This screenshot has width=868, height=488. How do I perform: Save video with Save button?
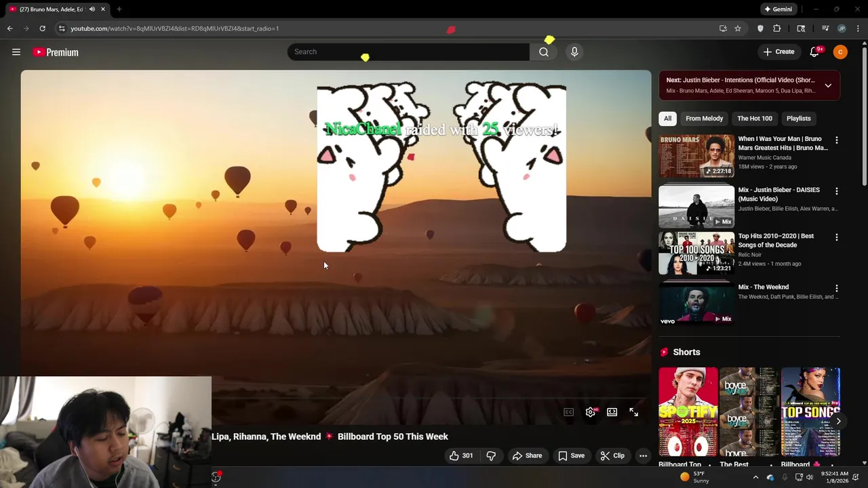[571, 455]
